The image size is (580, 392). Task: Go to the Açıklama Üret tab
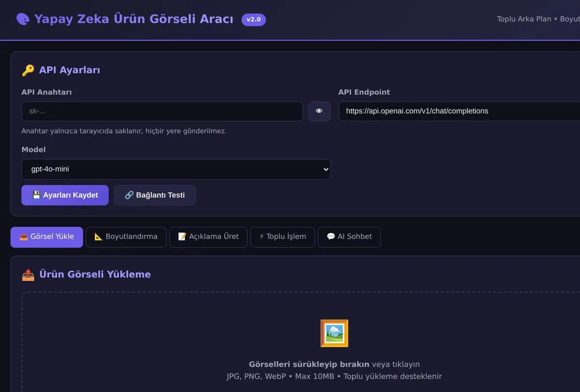coord(208,237)
